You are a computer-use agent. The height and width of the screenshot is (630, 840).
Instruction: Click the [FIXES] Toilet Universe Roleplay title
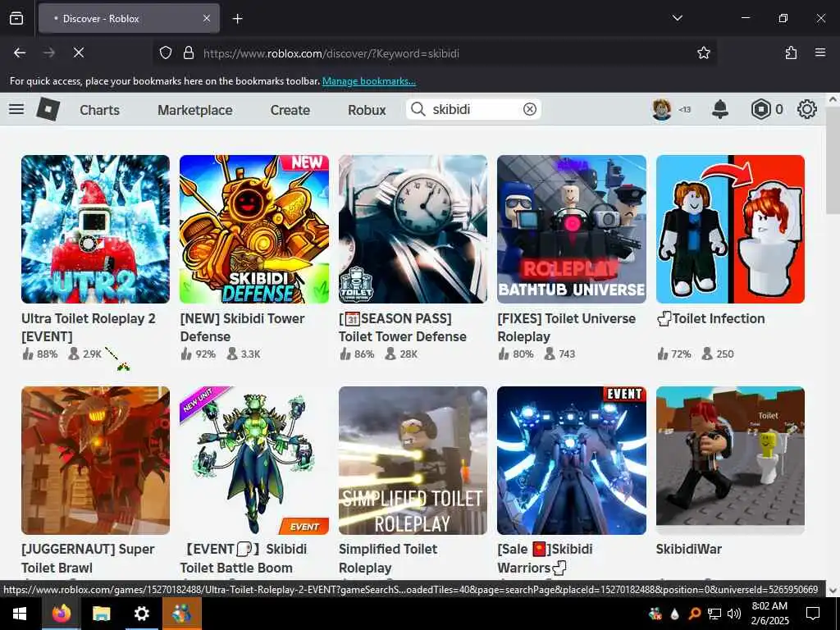566,327
